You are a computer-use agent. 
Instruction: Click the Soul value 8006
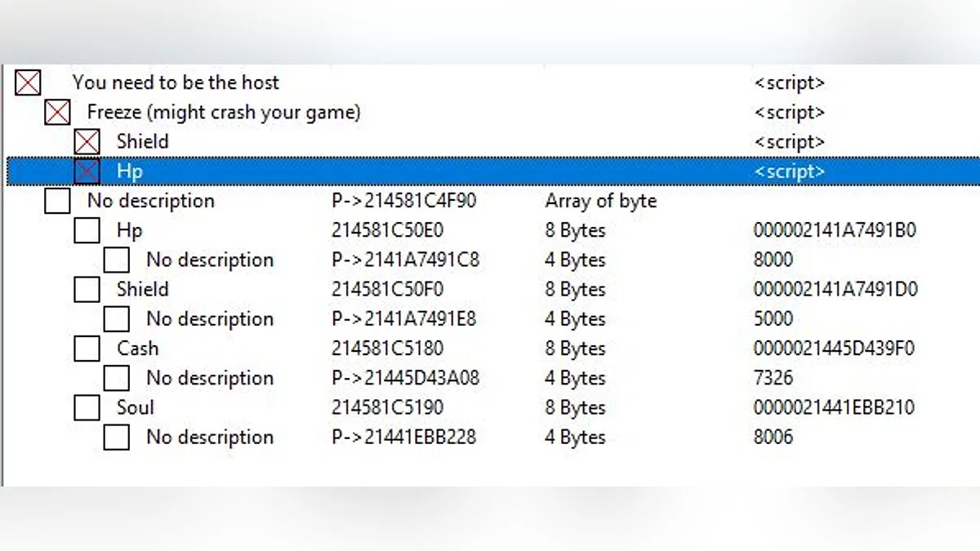pyautogui.click(x=773, y=437)
